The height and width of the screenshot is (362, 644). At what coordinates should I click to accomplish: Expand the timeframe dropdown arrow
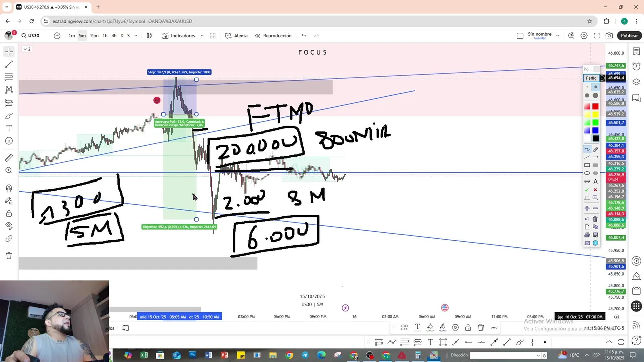[136, 36]
